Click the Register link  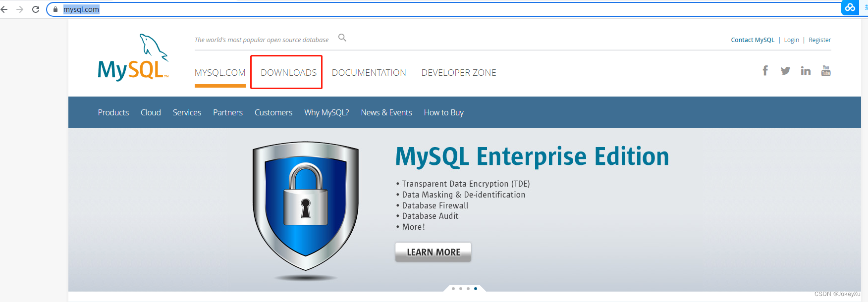[819, 40]
